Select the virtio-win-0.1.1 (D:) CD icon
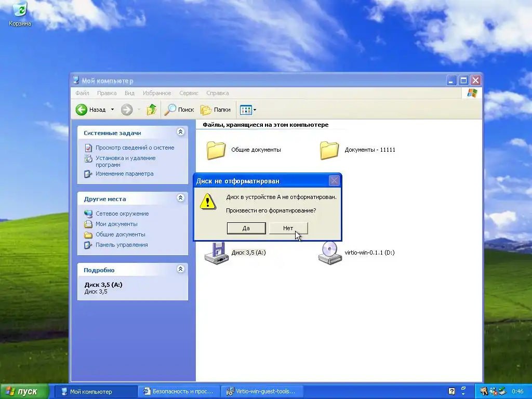The width and height of the screenshot is (532, 399). pyautogui.click(x=330, y=253)
